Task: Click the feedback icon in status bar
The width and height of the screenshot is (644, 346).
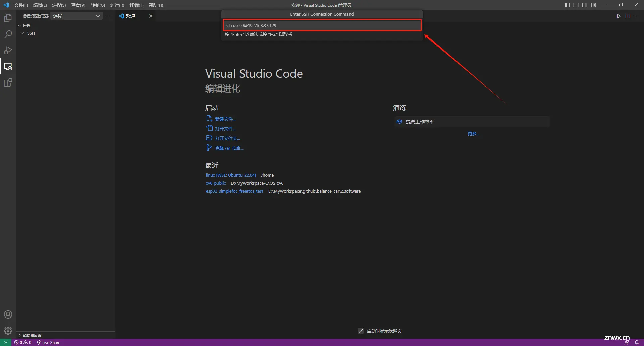Action: 626,342
